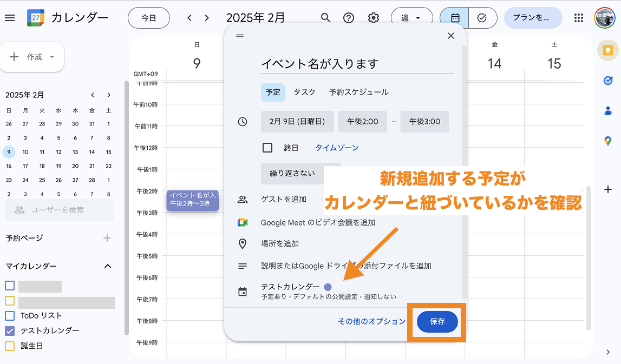Click the event title input field
This screenshot has width=621, height=364.
(357, 64)
